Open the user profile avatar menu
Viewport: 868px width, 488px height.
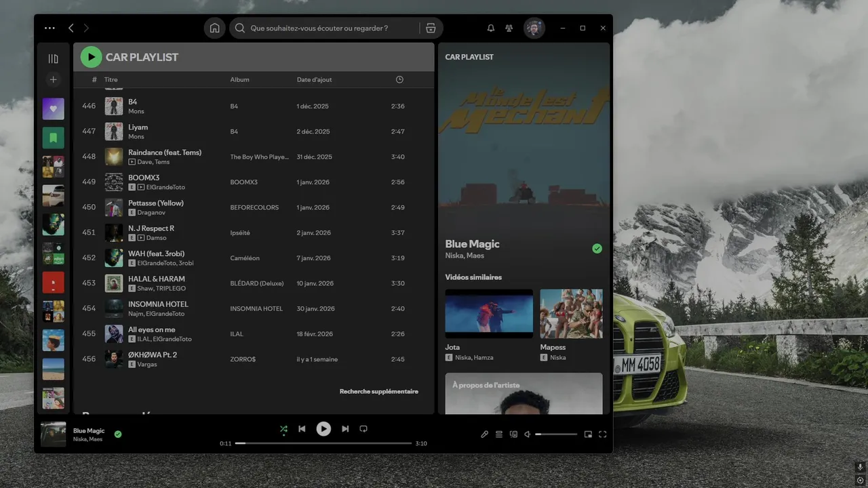534,28
